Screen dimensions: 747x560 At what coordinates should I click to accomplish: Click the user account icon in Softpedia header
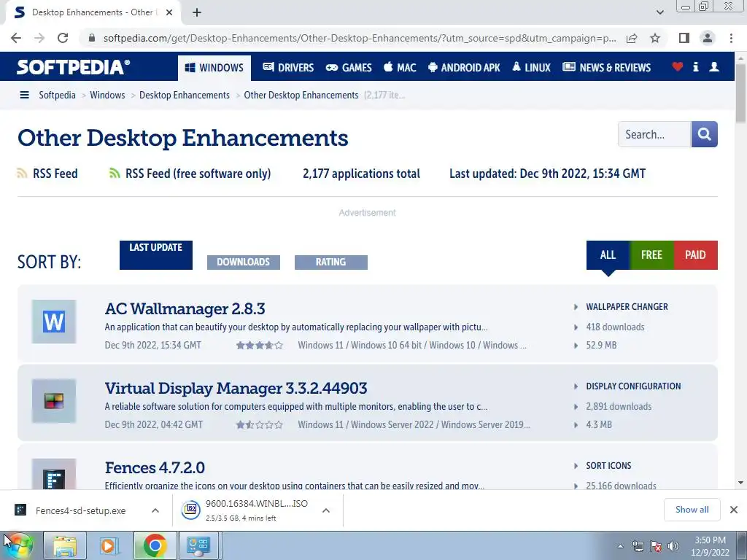tap(713, 66)
